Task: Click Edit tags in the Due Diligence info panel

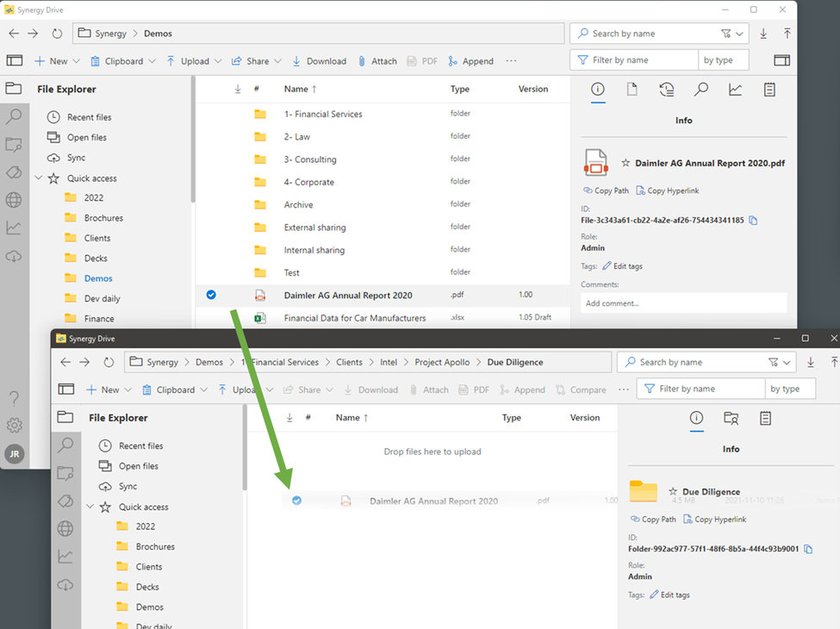Action: pyautogui.click(x=669, y=595)
